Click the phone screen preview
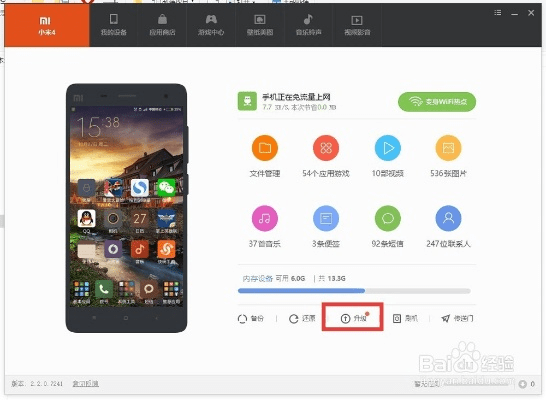Viewport: 546px width, 400px height. (x=127, y=206)
